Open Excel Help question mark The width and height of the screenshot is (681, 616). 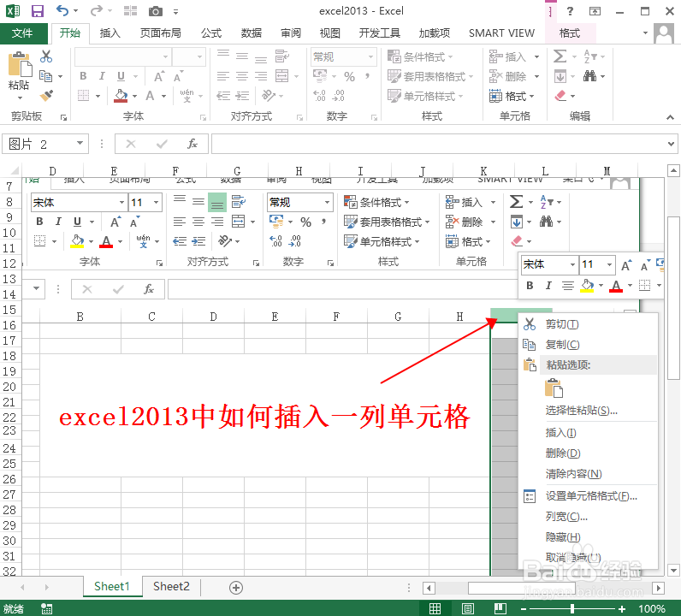point(571,11)
